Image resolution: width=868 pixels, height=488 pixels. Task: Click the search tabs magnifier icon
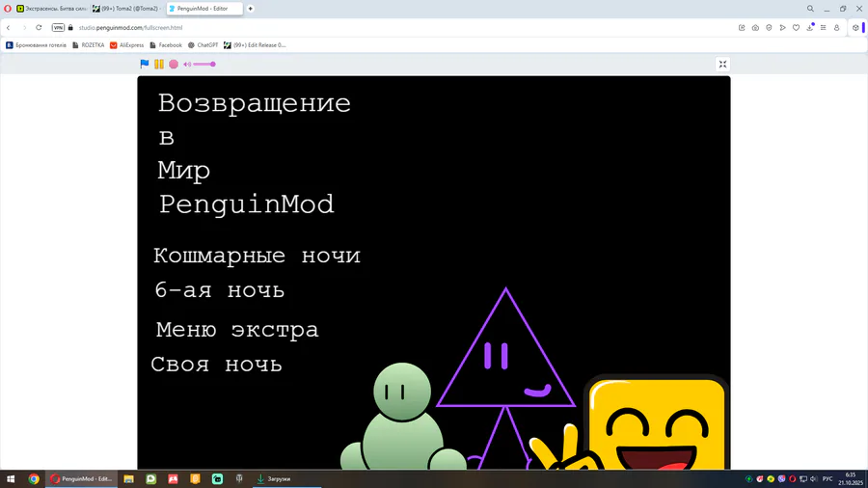[810, 9]
